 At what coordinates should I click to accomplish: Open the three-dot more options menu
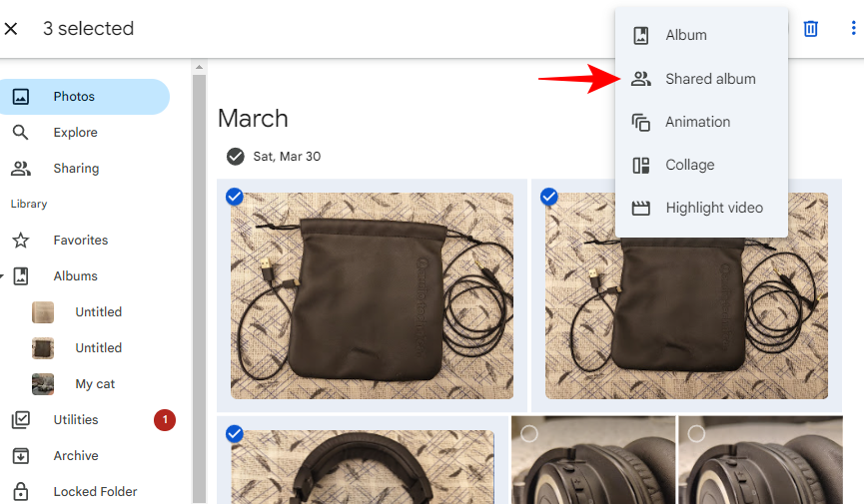pos(853,28)
